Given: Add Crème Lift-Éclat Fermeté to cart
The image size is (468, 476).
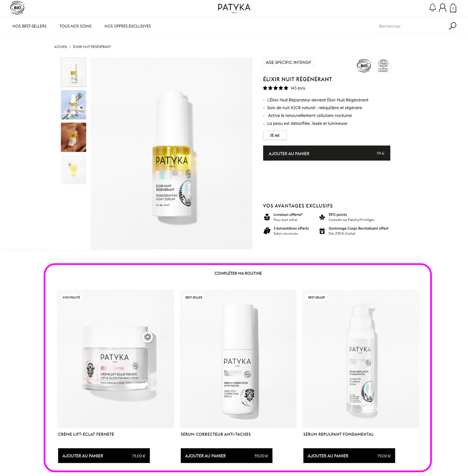Looking at the screenshot, I should click(x=104, y=455).
